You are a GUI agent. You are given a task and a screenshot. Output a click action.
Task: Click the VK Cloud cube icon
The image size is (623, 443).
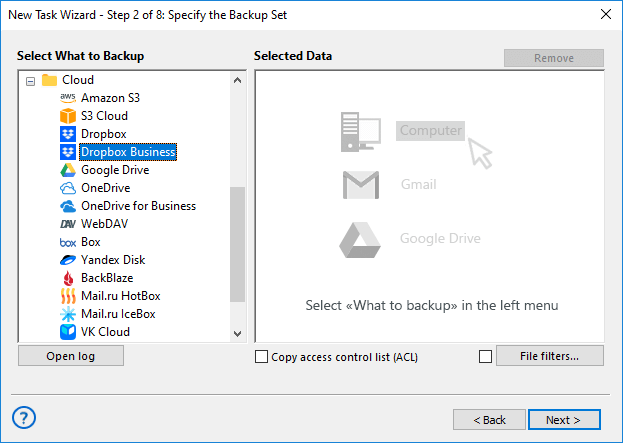[68, 332]
